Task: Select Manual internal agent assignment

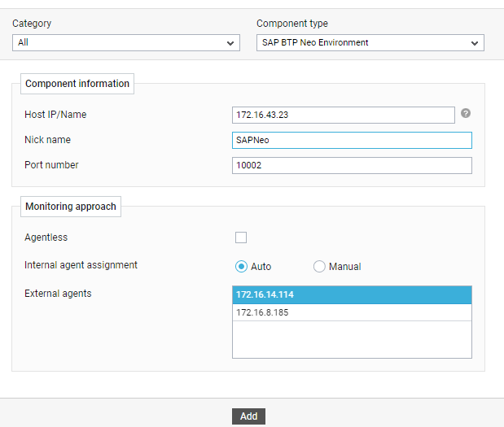Action: click(319, 267)
